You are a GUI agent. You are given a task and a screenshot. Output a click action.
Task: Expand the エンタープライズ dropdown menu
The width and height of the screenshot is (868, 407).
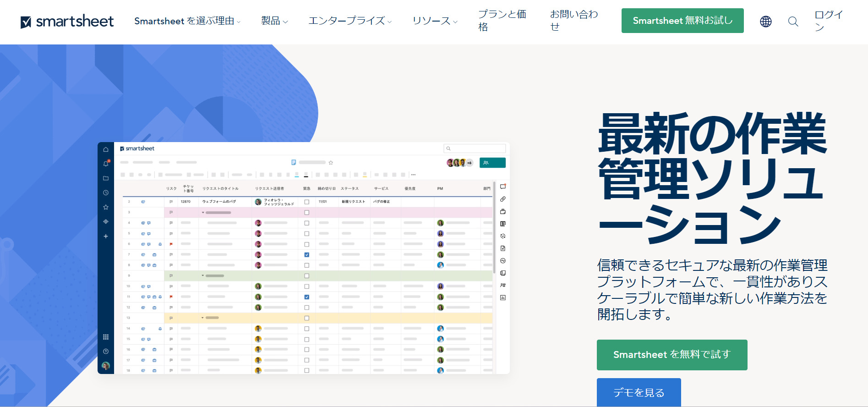click(350, 21)
